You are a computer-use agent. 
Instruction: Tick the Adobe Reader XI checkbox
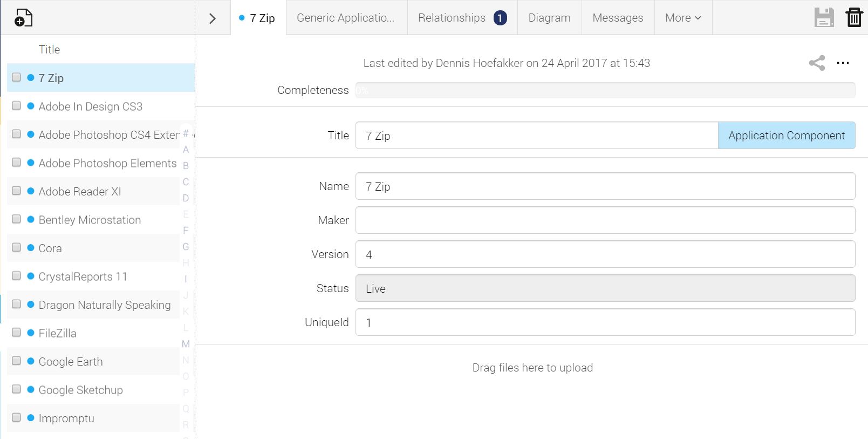(17, 191)
